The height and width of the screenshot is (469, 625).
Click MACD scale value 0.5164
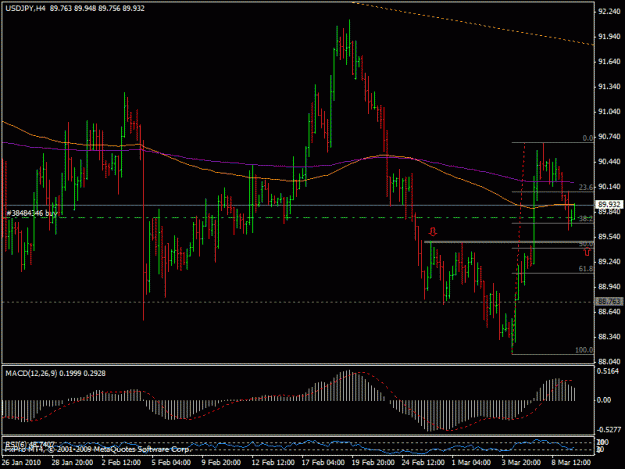pos(608,371)
